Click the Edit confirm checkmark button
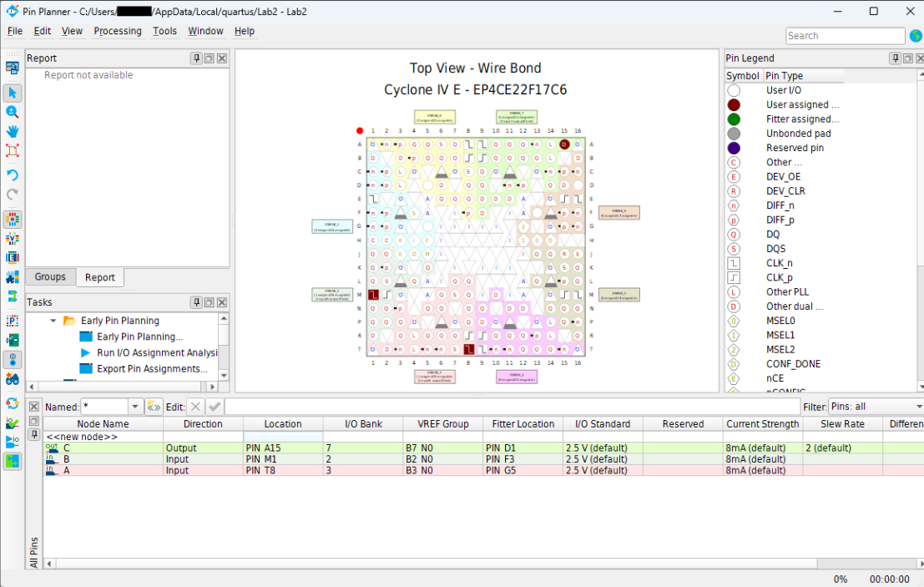 (215, 407)
